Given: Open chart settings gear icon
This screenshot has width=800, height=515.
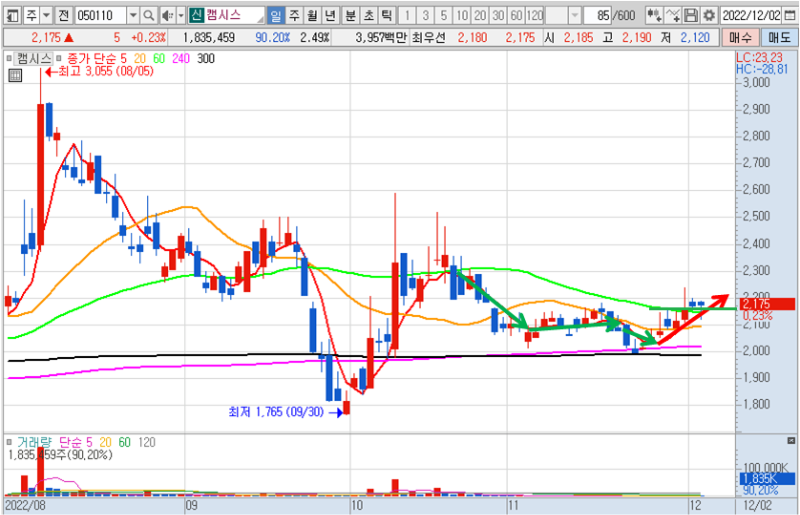Looking at the screenshot, I should tap(709, 16).
